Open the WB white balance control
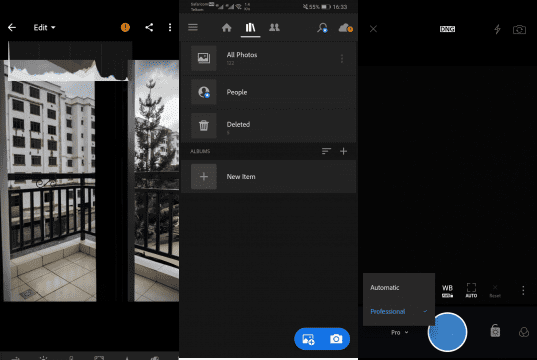Viewport: 537px width, 360px height. pyautogui.click(x=447, y=290)
